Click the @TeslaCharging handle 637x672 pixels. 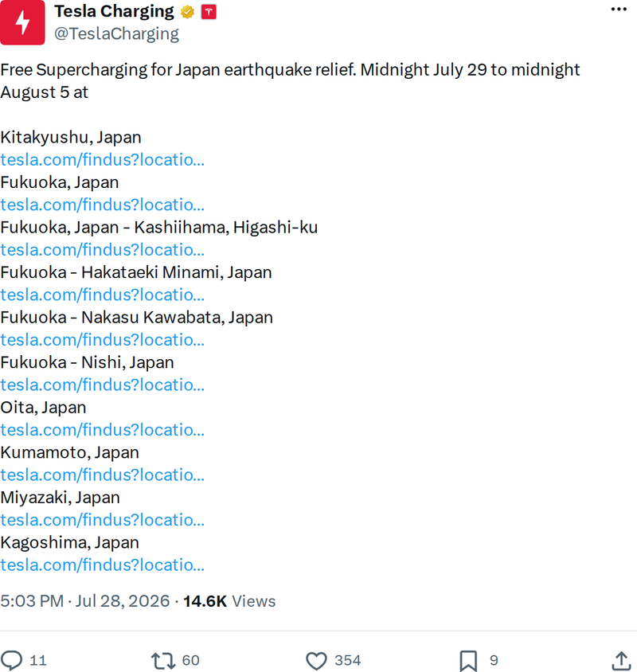pos(116,34)
